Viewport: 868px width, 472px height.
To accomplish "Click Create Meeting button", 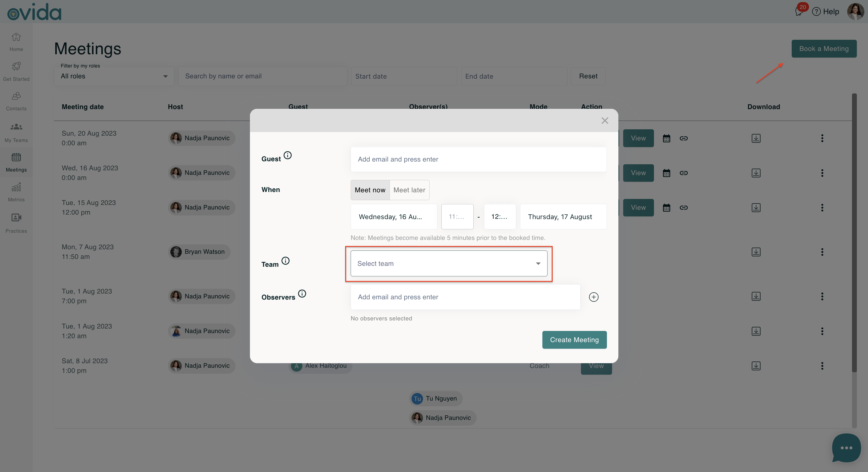I will point(574,340).
